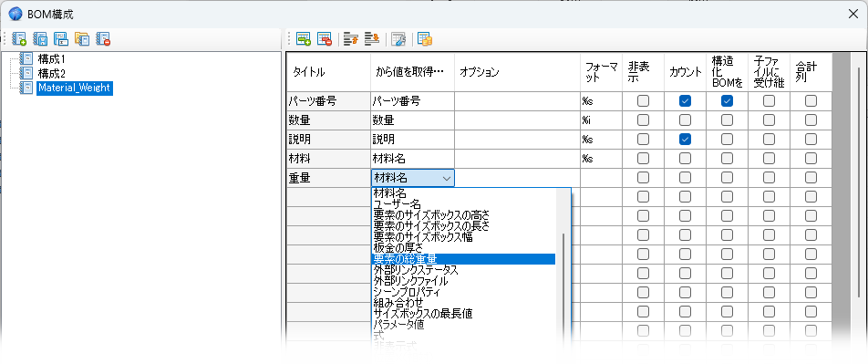Select 構成1 in the configuration tree
Image resolution: width=868 pixels, height=364 pixels.
[52, 58]
